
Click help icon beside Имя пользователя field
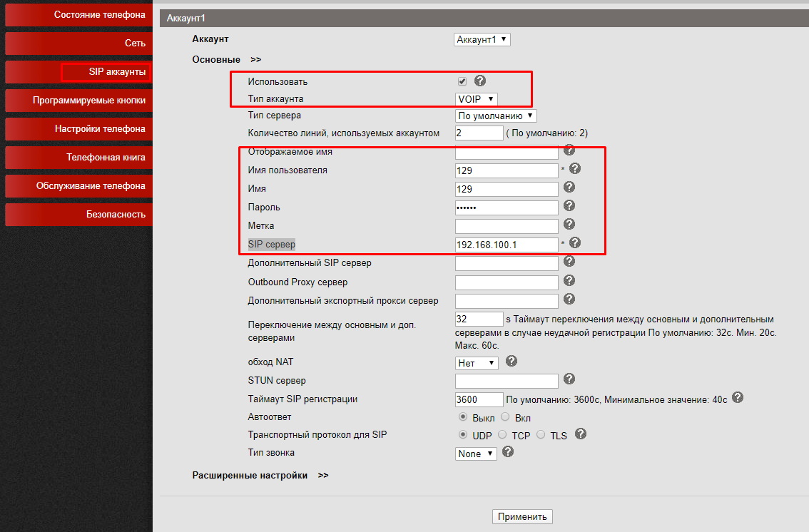point(574,169)
